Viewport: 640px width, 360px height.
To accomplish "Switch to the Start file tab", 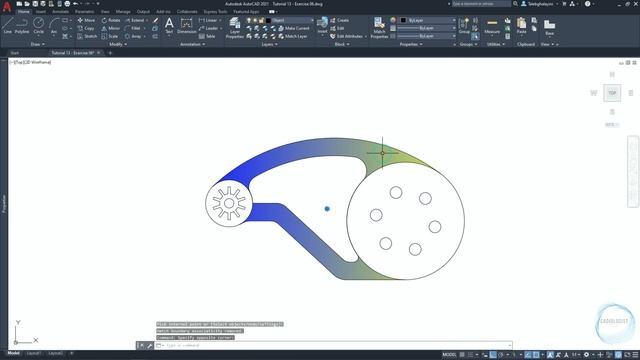I will 15,53.
